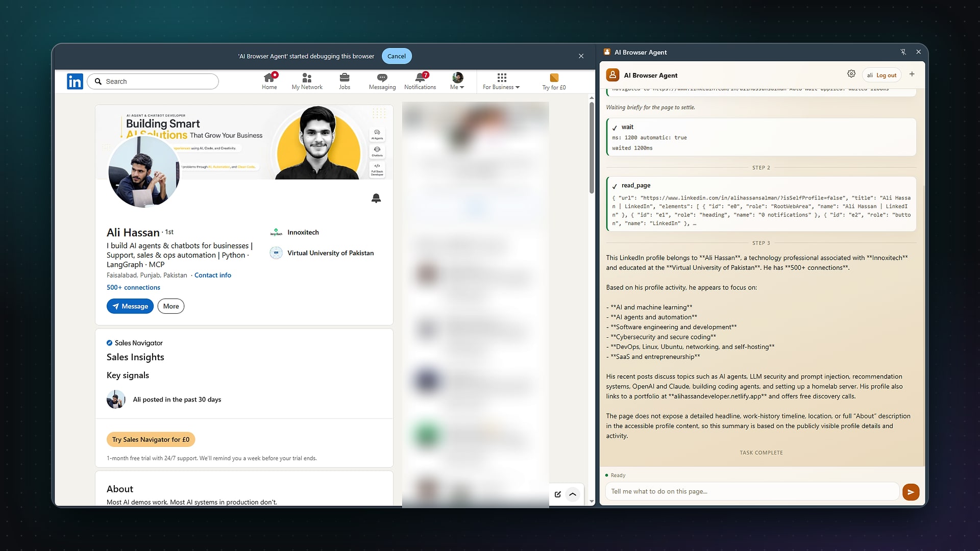Screen dimensions: 980x551
Task: Send the agent prompt
Action: (x=911, y=492)
